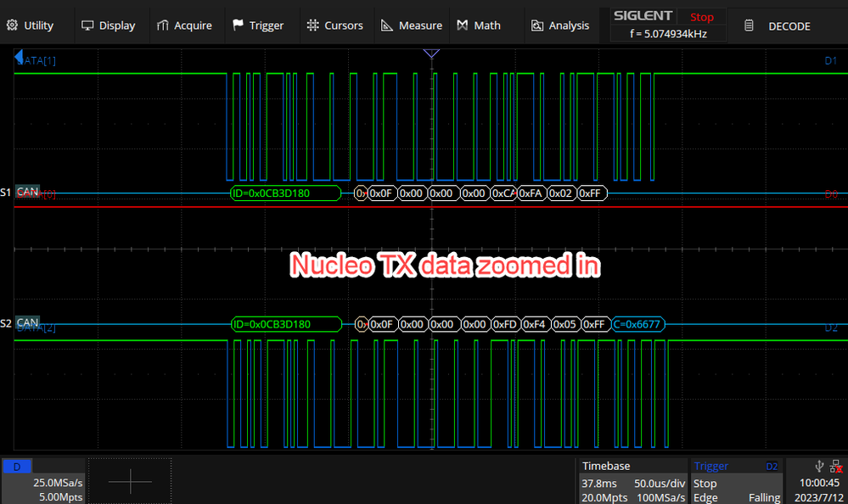The height and width of the screenshot is (504, 848).
Task: Click the DECODE button
Action: 789,26
